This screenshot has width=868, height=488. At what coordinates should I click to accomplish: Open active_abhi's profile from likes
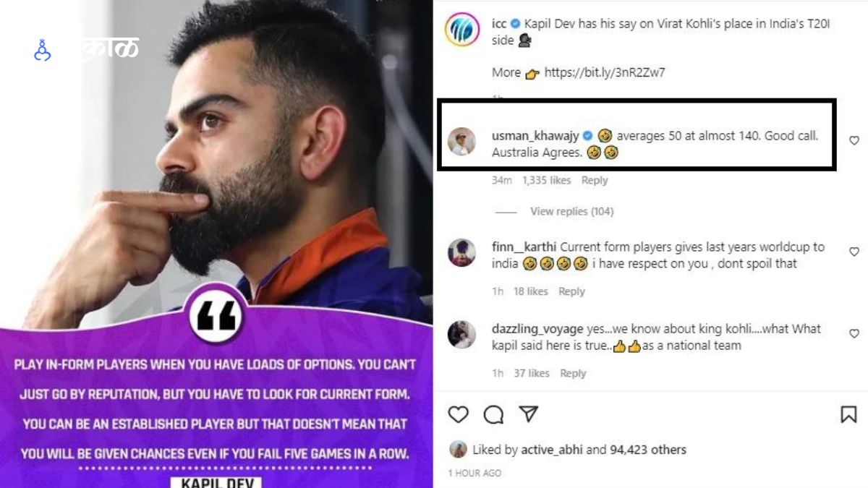coord(551,450)
